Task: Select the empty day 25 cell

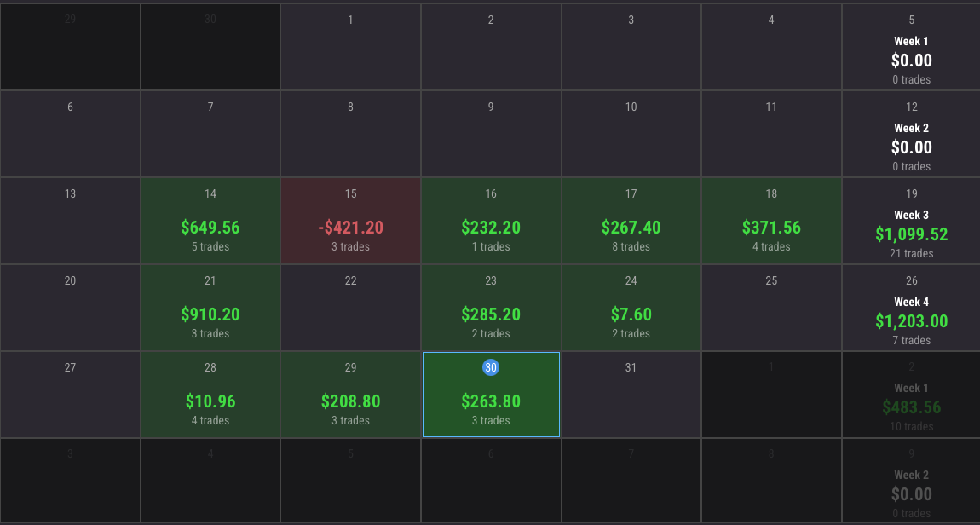Action: (771, 309)
